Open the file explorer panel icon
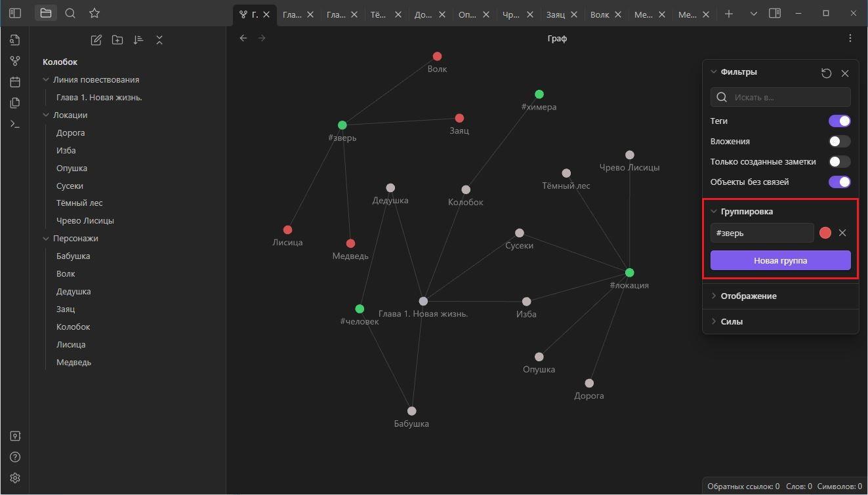Viewport: 868px width, 495px height. coord(45,13)
